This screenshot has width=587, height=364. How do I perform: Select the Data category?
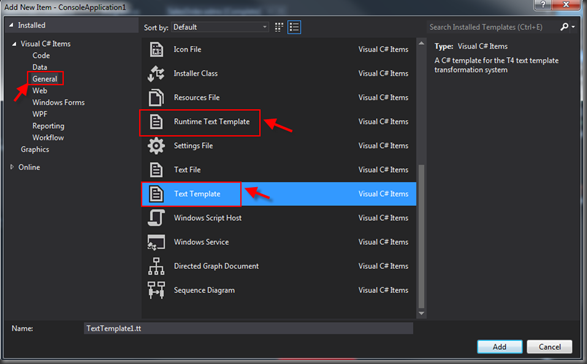40,67
